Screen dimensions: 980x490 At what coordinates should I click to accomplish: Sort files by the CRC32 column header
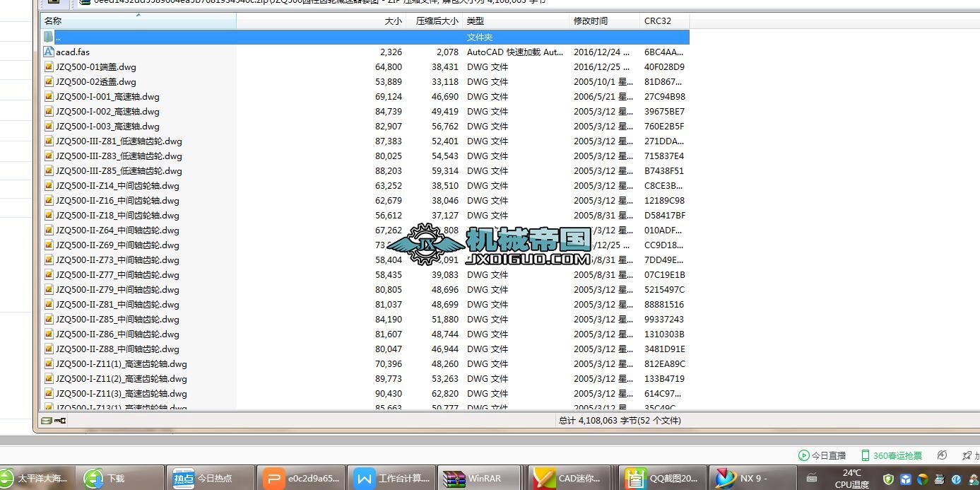pos(664,21)
